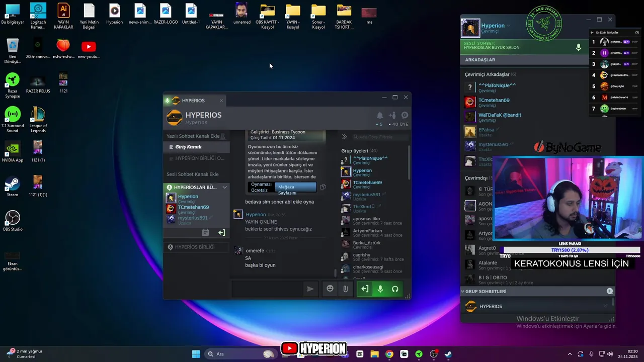Viewport: 644px width, 362px height.
Task: Select HYPERION BİRLİĞİ O... text channel
Action: point(196,158)
